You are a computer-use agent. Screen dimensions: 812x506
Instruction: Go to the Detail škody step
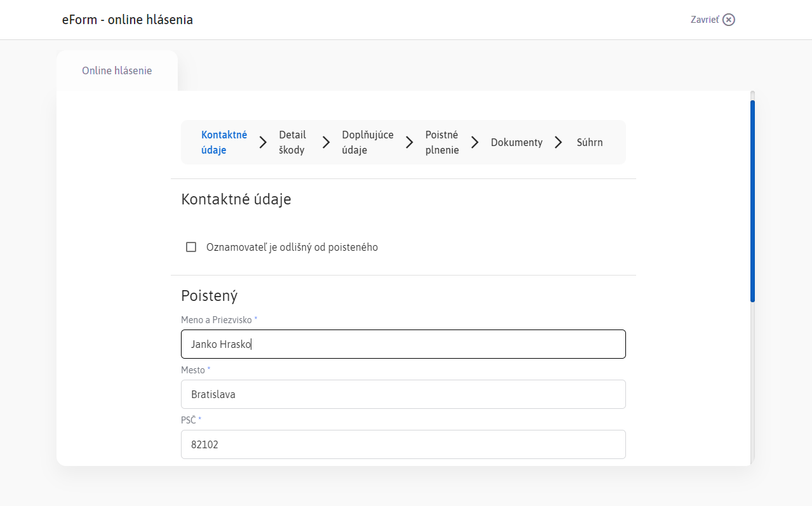pos(293,142)
